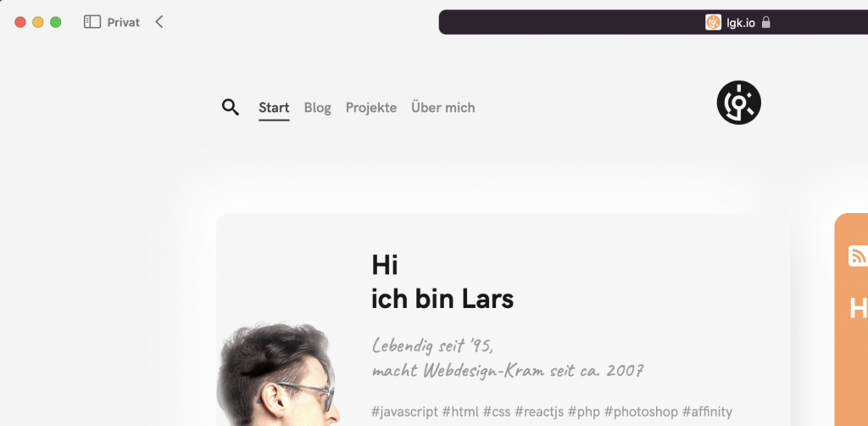Open the RSS feed icon
868x426 pixels.
tap(858, 256)
